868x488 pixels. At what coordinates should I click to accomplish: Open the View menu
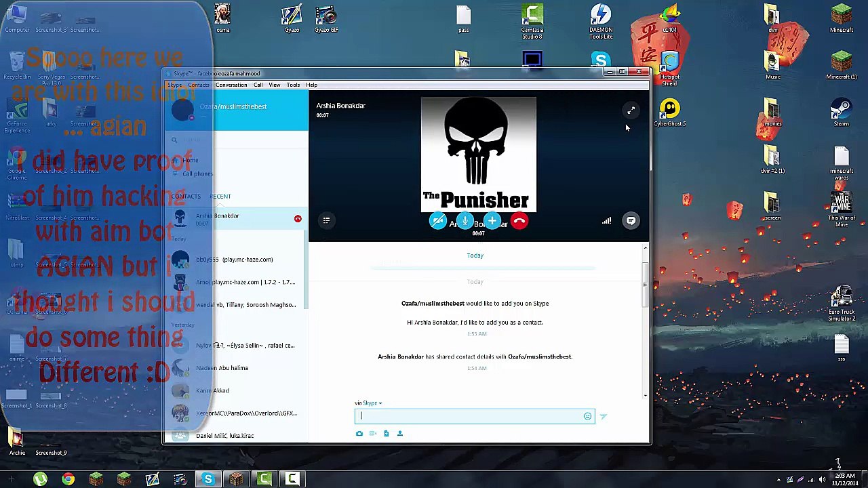pos(275,85)
